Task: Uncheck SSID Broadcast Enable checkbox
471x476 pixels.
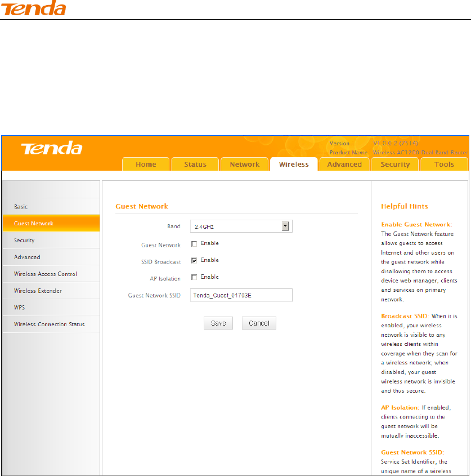Action: (x=194, y=260)
